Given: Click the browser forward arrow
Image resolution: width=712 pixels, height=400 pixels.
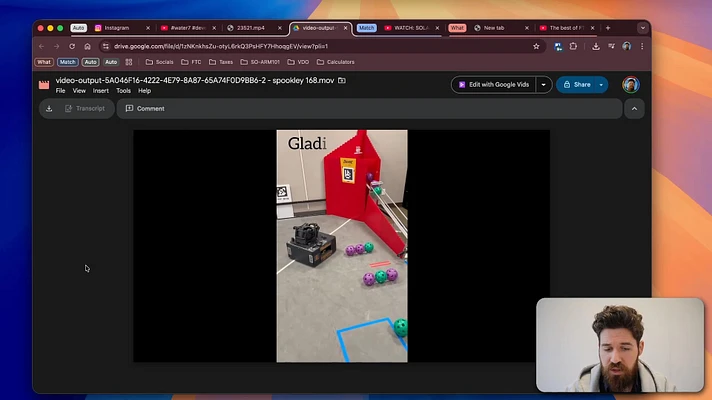Looking at the screenshot, I should [x=56, y=46].
